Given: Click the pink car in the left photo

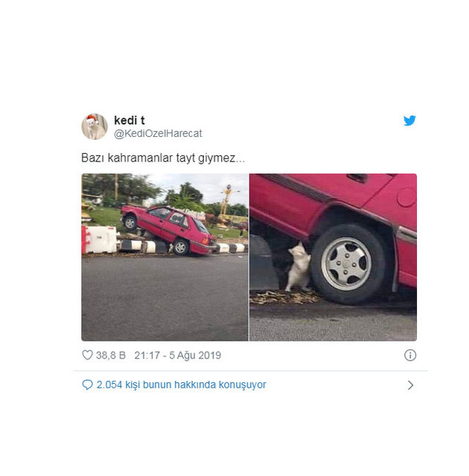Looking at the screenshot, I should (x=169, y=229).
